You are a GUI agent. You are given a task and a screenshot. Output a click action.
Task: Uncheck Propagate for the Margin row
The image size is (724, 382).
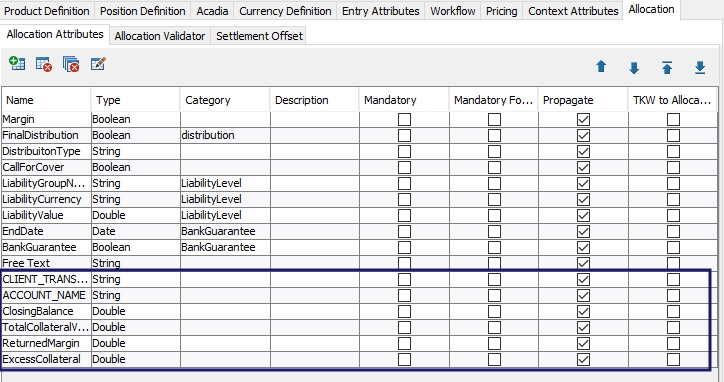(x=583, y=120)
